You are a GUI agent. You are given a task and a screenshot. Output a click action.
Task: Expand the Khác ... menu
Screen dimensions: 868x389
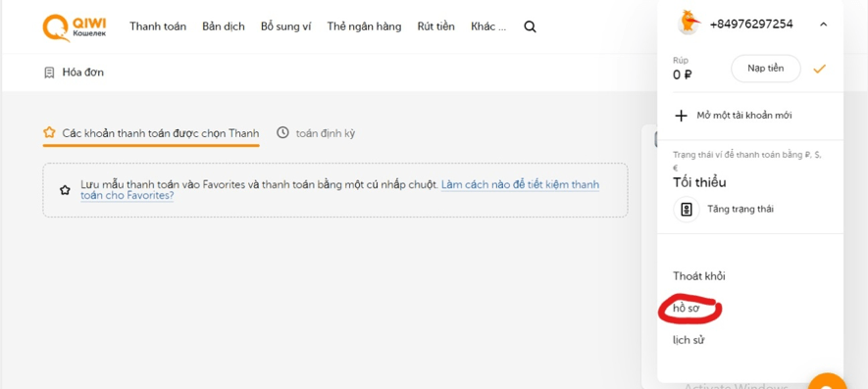coord(488,26)
